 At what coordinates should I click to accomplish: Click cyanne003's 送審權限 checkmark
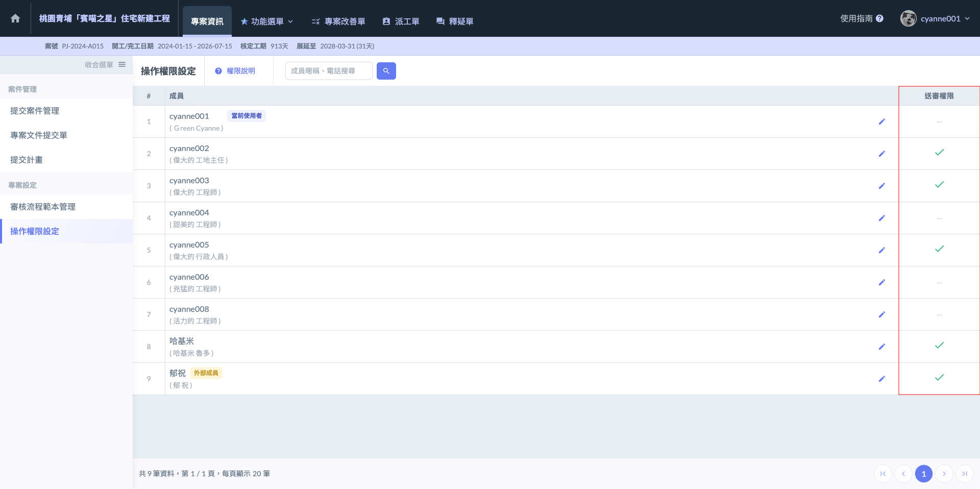click(x=939, y=185)
